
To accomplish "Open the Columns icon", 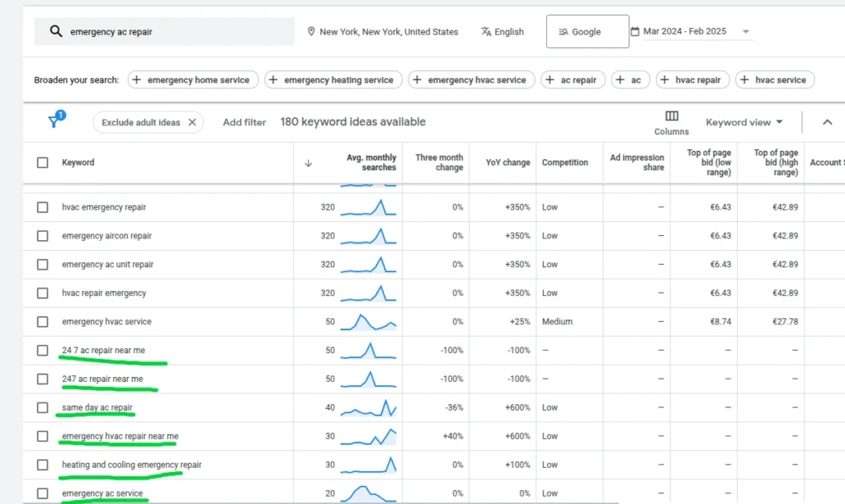I will [x=672, y=116].
